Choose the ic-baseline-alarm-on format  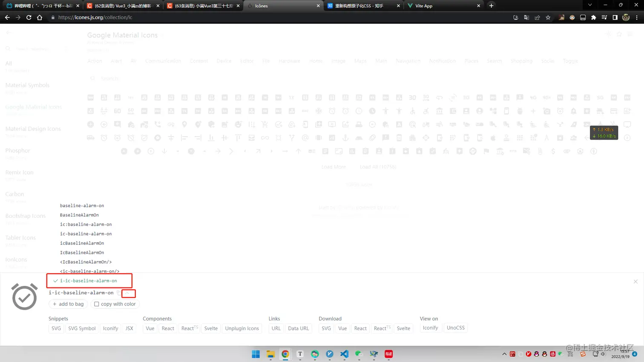coord(86,234)
